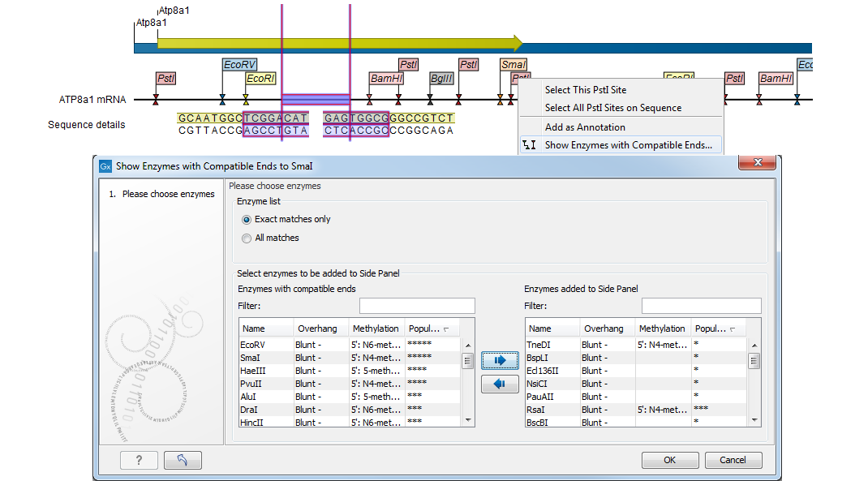Screen dimensions: 868x481
Task: Sort Side Panel enzymes by Popularity header
Action: pos(715,329)
